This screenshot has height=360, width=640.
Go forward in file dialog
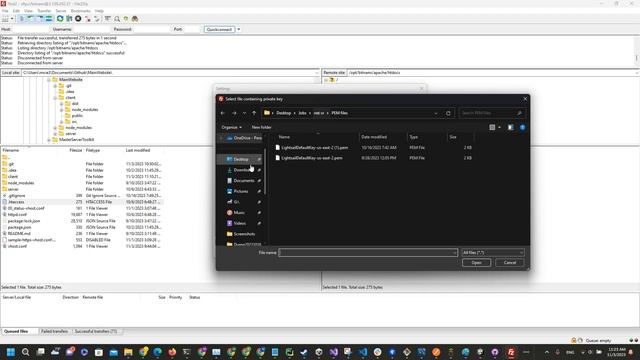coord(234,113)
